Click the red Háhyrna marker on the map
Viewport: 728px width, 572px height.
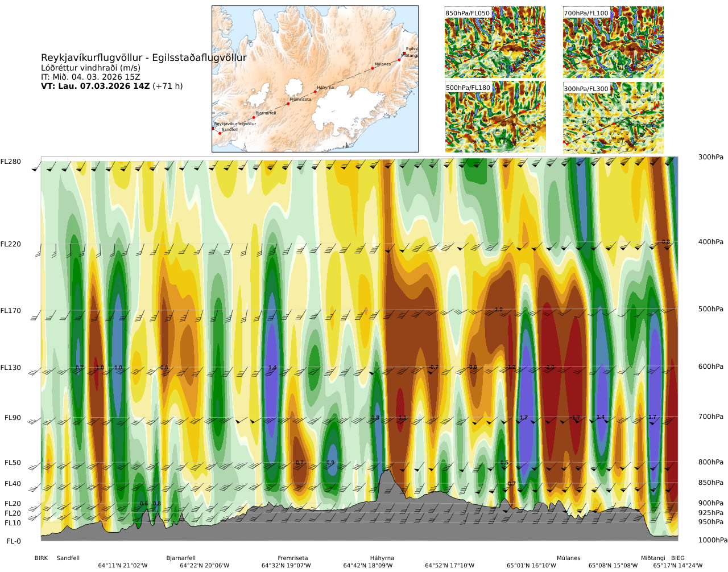(x=316, y=92)
